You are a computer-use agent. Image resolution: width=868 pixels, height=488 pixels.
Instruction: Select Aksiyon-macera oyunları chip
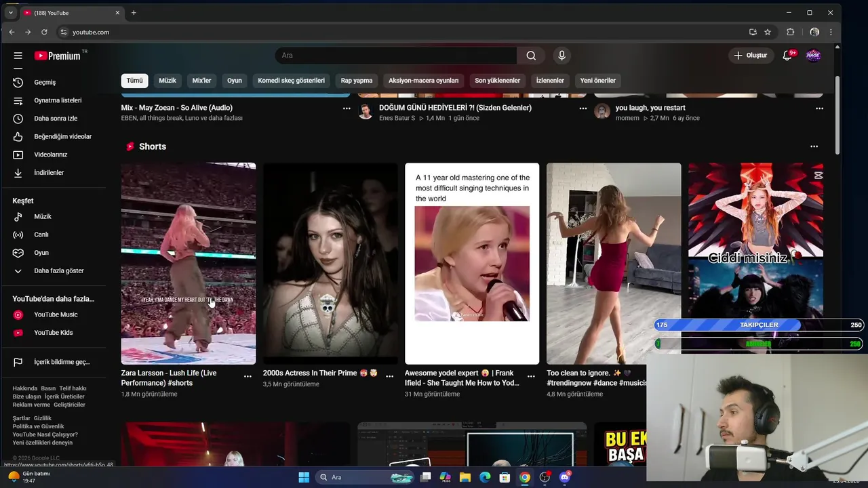(423, 81)
